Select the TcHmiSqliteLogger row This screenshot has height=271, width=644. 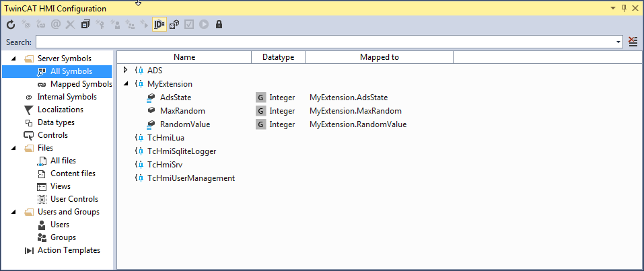[182, 151]
